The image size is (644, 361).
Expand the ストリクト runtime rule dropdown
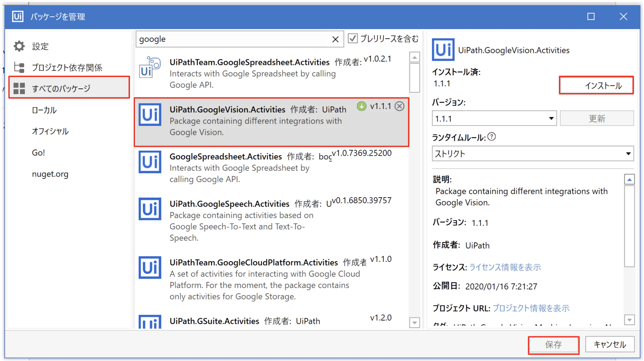tap(533, 154)
